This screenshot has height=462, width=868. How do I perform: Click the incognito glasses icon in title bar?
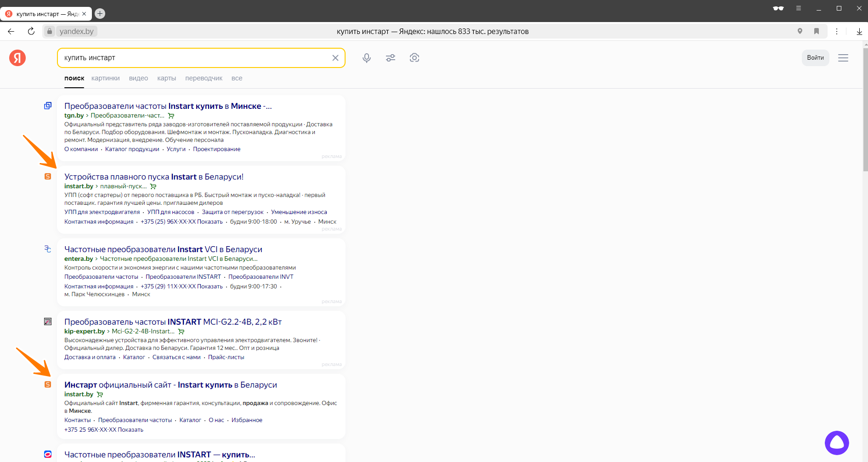(778, 8)
